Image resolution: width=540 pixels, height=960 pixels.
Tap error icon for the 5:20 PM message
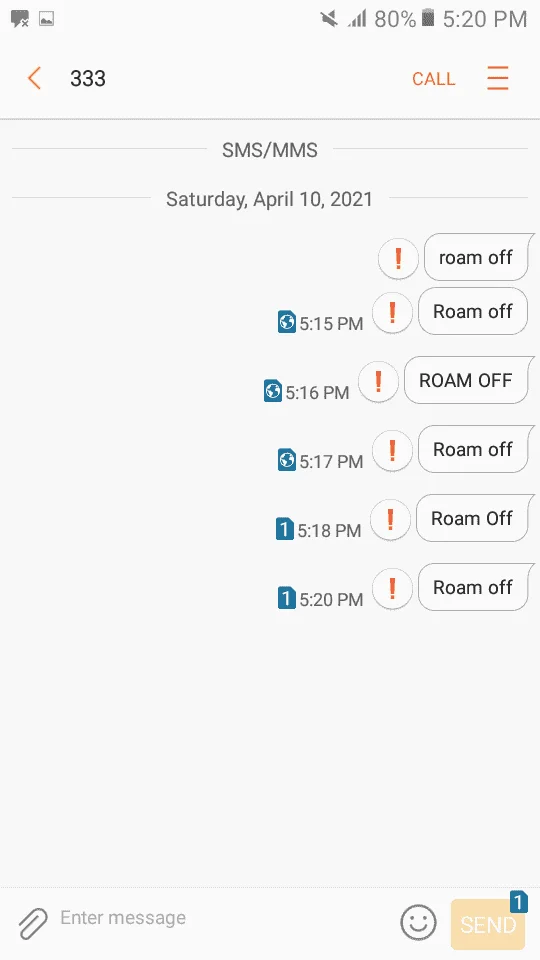(392, 588)
